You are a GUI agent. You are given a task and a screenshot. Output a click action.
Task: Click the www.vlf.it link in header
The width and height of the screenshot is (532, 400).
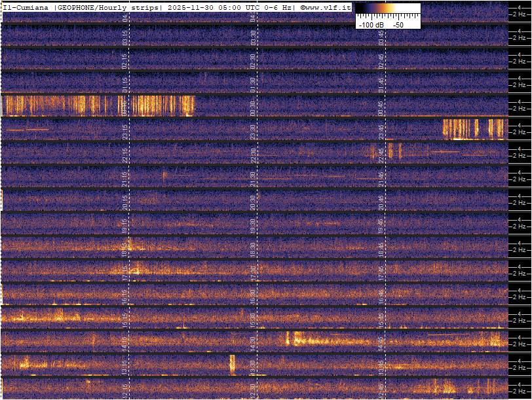(326, 7)
